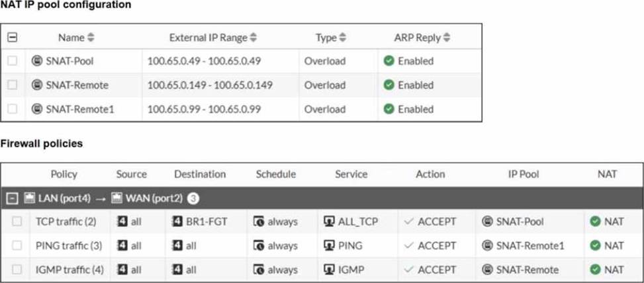Click the Service column header in firewall policies
The image size is (644, 283).
click(x=351, y=174)
